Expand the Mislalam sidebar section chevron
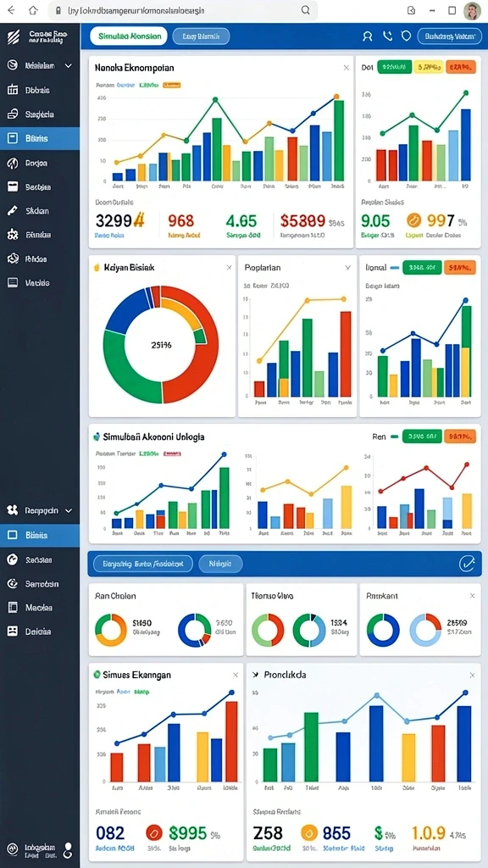 (68, 66)
